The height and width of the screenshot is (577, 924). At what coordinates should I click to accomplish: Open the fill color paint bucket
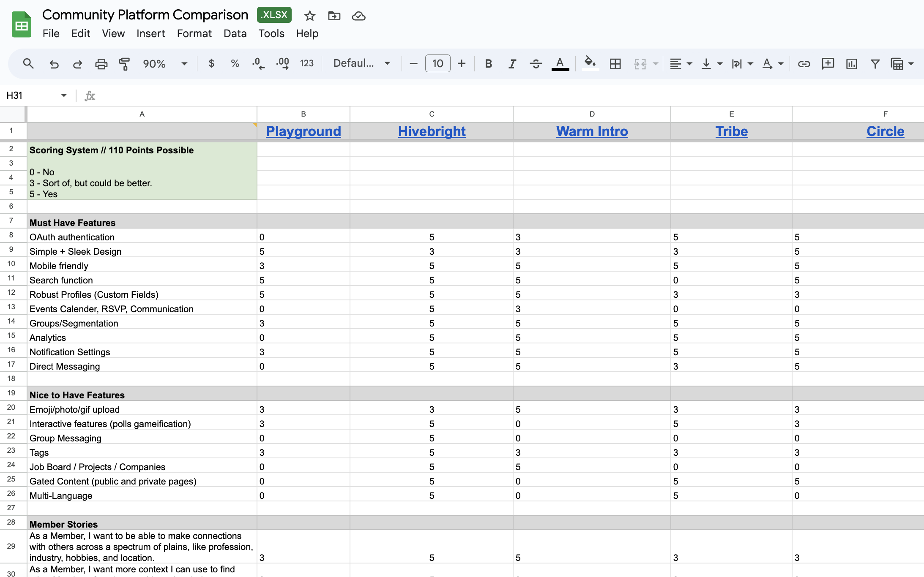tap(590, 64)
